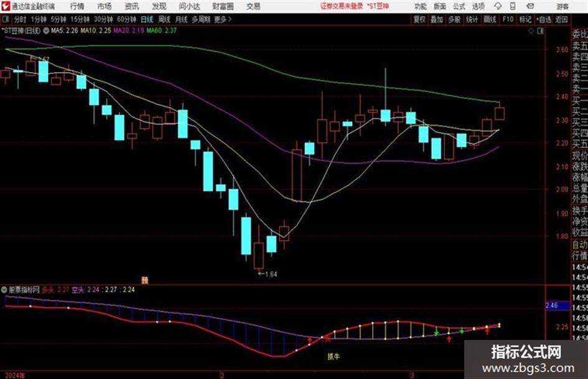Click the 公式 menu
Image resolution: width=588 pixels, height=379 pixels.
(x=459, y=6)
